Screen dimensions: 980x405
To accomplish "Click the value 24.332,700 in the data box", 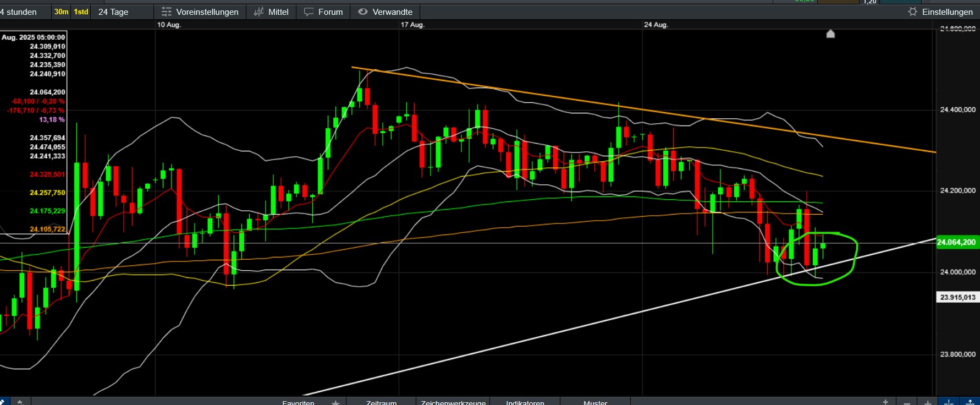I will tap(47, 56).
